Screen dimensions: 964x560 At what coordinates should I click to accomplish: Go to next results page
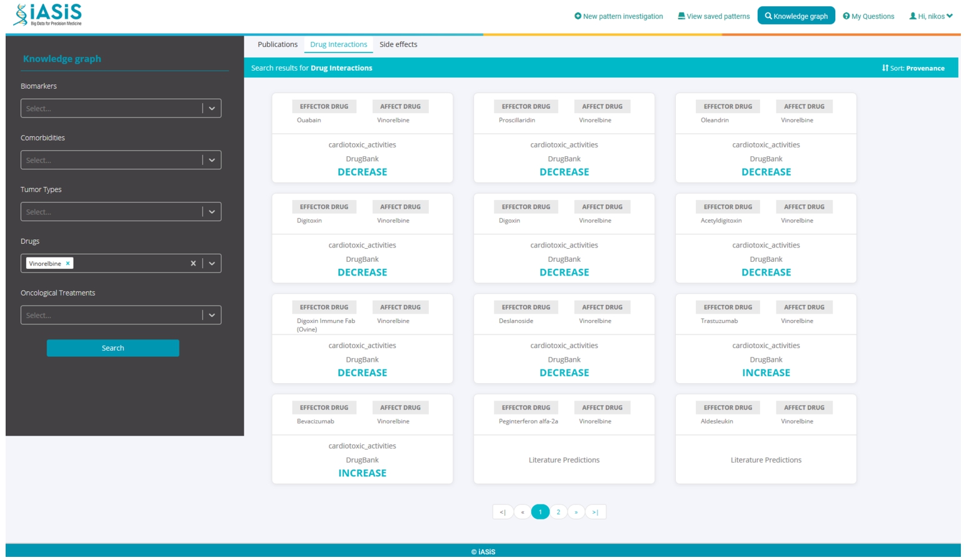click(576, 512)
